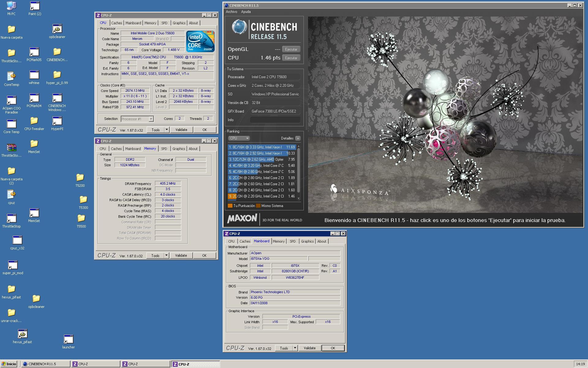Click the orange Tu Puntuación legend swatch

coord(230,206)
